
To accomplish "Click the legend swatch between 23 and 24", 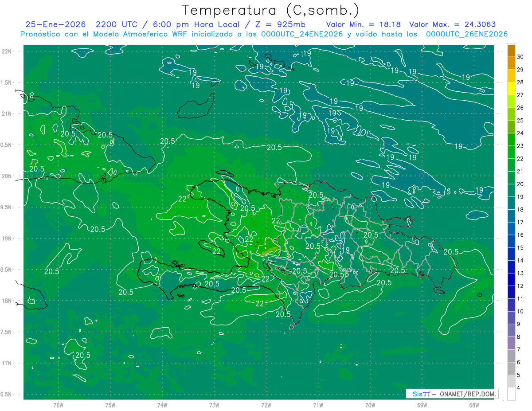I will (x=511, y=140).
